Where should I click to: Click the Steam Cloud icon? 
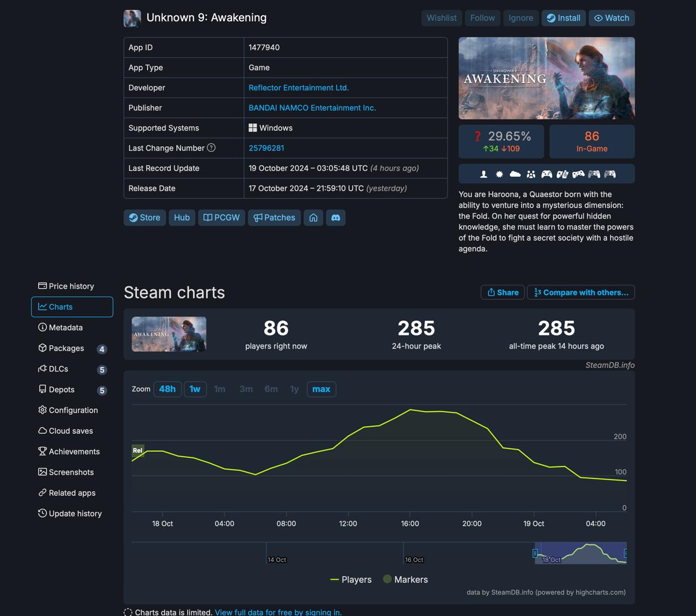515,174
